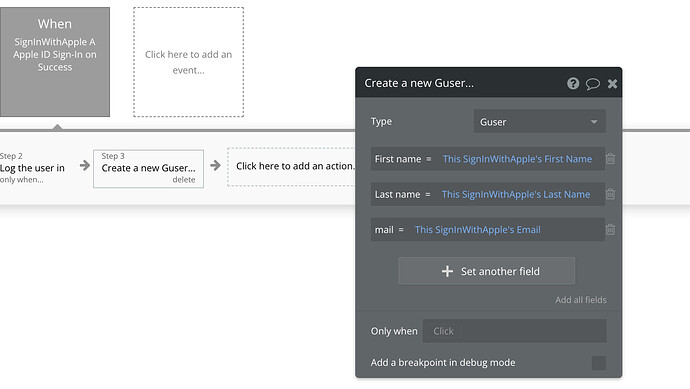
Task: Enable the breakpoint in debug mode checkbox
Action: [x=598, y=363]
